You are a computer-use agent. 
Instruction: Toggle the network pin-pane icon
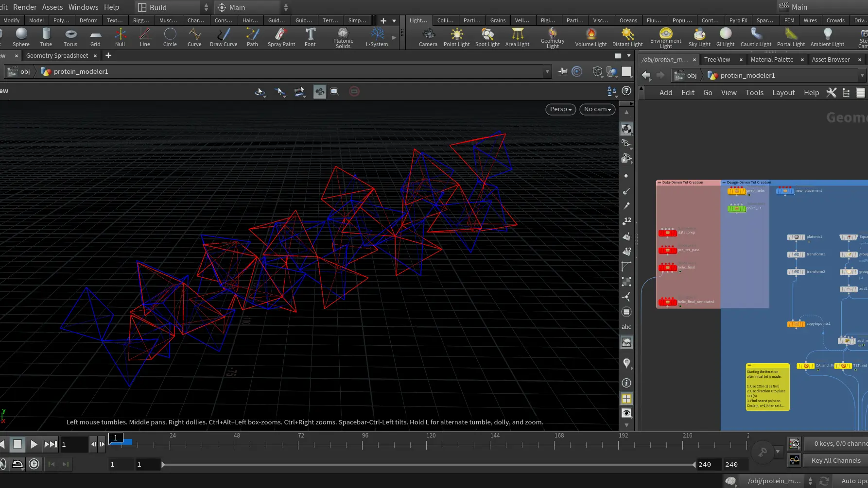point(563,71)
